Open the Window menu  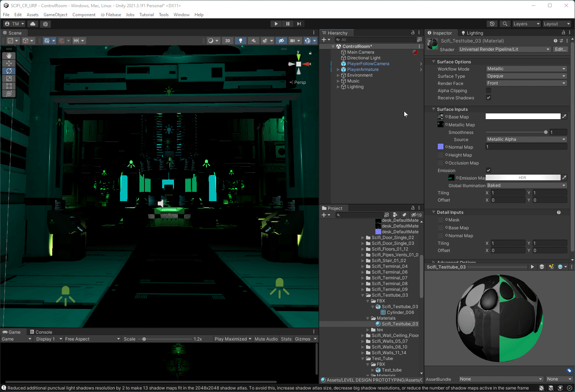tap(182, 15)
